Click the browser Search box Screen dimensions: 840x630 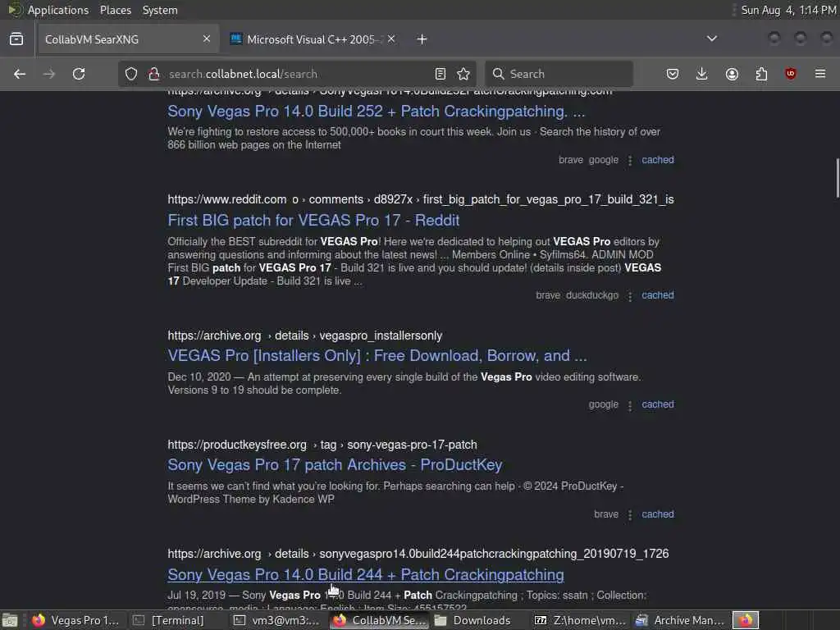[x=559, y=74]
